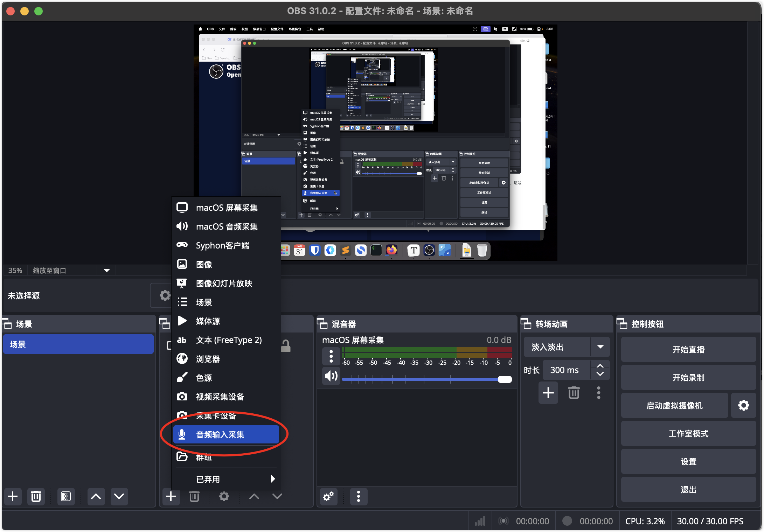This screenshot has width=764, height=532.
Task: Start recording with 开始录制
Action: click(x=688, y=377)
